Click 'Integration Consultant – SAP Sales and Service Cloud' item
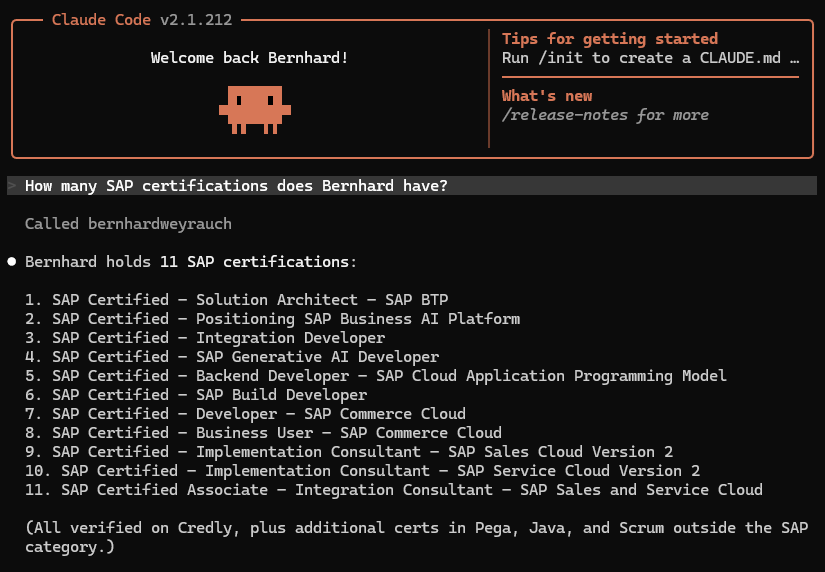The image size is (825, 572). pyautogui.click(x=394, y=489)
